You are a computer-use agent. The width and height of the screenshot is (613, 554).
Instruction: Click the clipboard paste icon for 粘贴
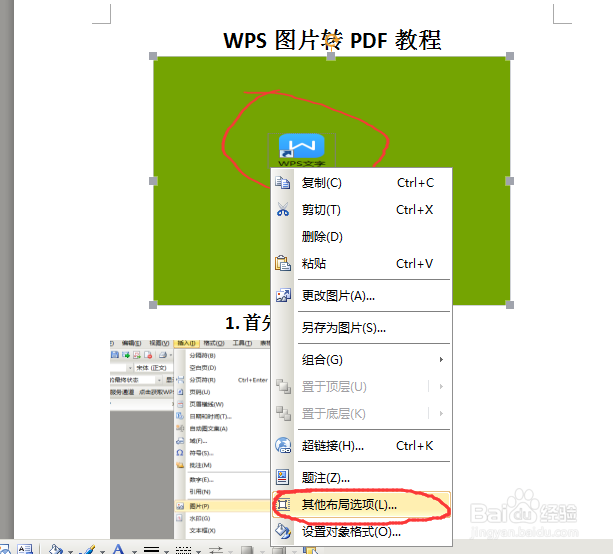(283, 264)
